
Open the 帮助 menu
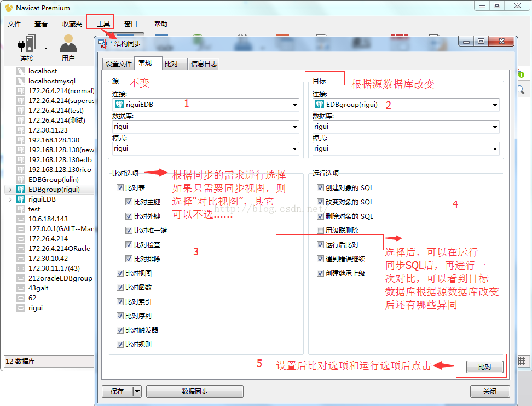point(161,24)
